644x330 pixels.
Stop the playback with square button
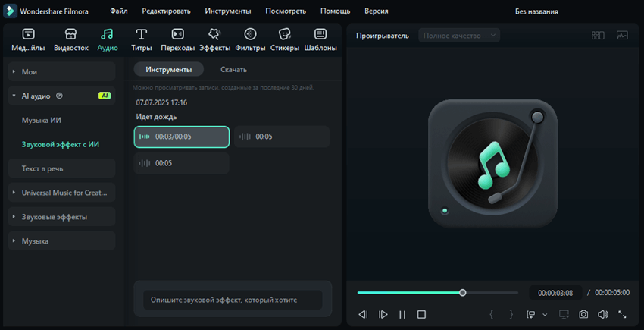pyautogui.click(x=421, y=315)
